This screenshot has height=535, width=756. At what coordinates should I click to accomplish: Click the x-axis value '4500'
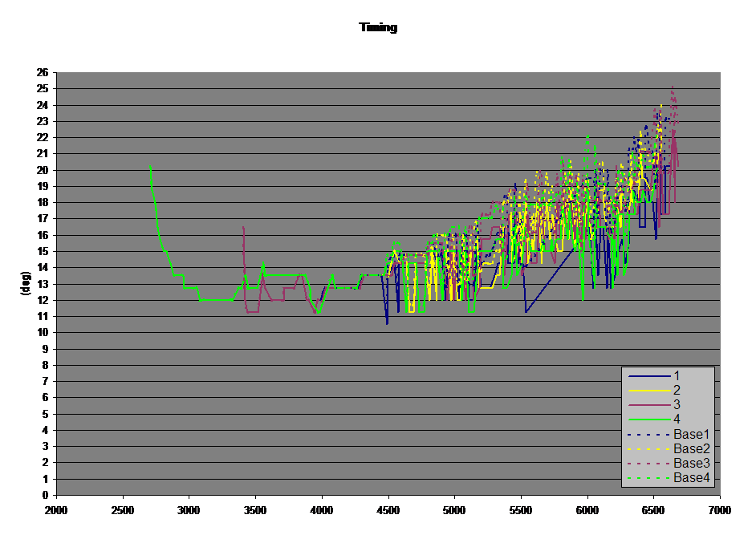(x=388, y=510)
